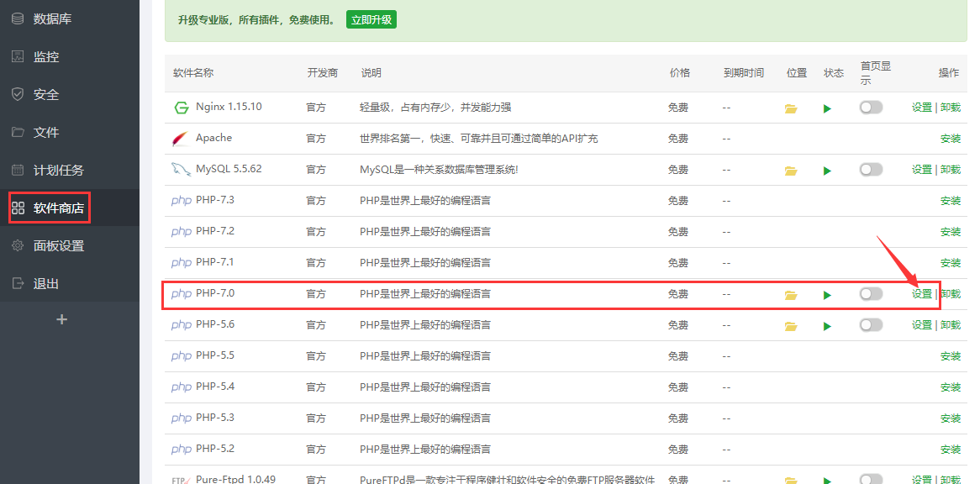This screenshot has height=484, width=980.
Task: Click Nginx green running status arrow
Action: click(x=827, y=108)
